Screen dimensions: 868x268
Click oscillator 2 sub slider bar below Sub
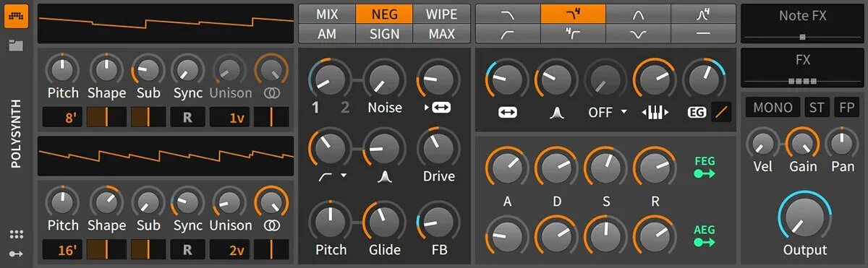(x=148, y=249)
